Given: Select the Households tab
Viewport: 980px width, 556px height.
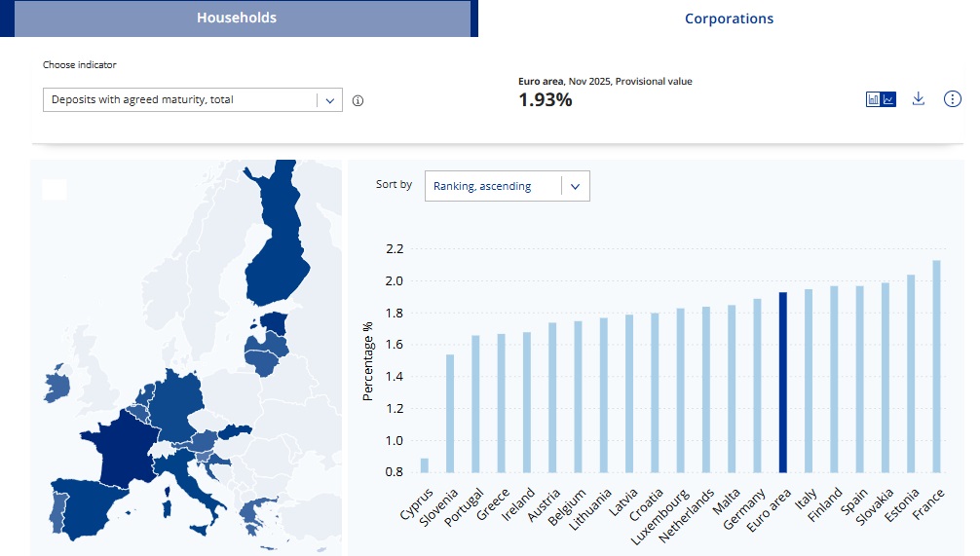Looking at the screenshot, I should coord(236,19).
